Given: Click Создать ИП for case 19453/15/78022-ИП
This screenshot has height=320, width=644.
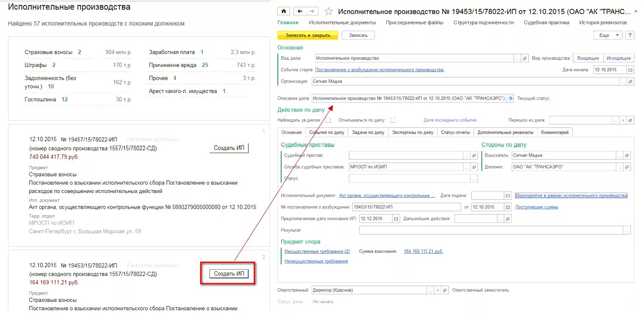Looking at the screenshot, I should [x=229, y=274].
